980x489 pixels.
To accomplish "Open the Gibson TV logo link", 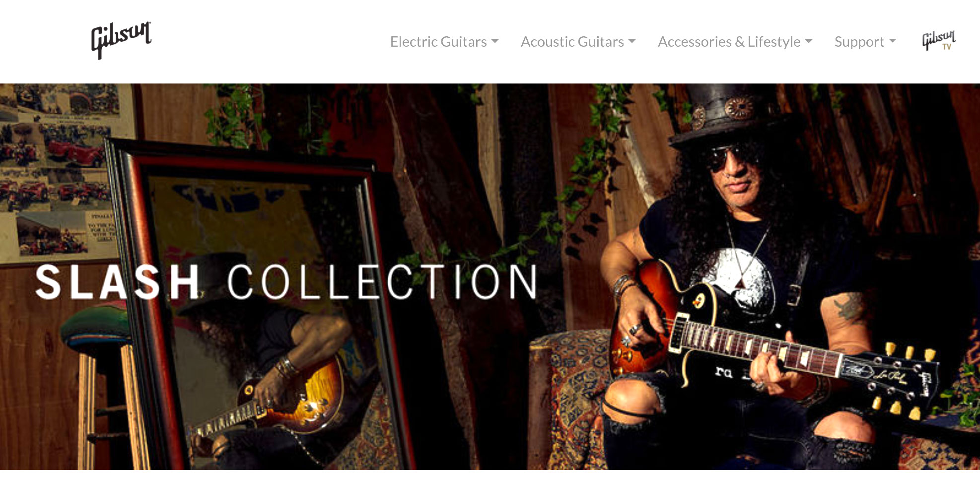I will [939, 40].
